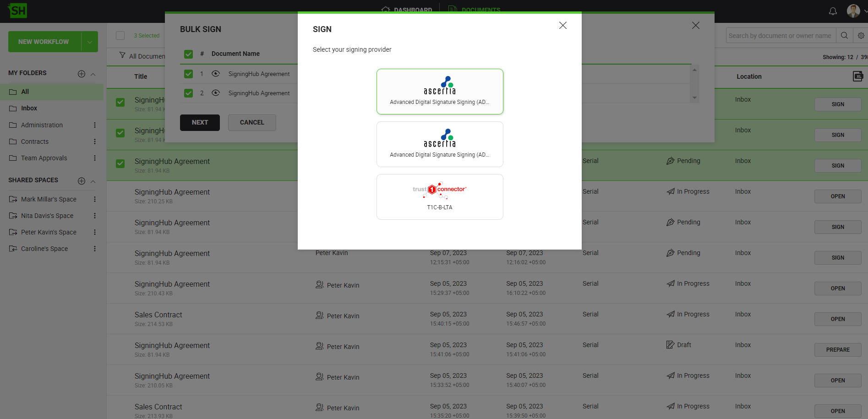This screenshot has height=419, width=868.
Task: Select the trust1connector T1C-B-LTA signing provider
Action: point(439,197)
